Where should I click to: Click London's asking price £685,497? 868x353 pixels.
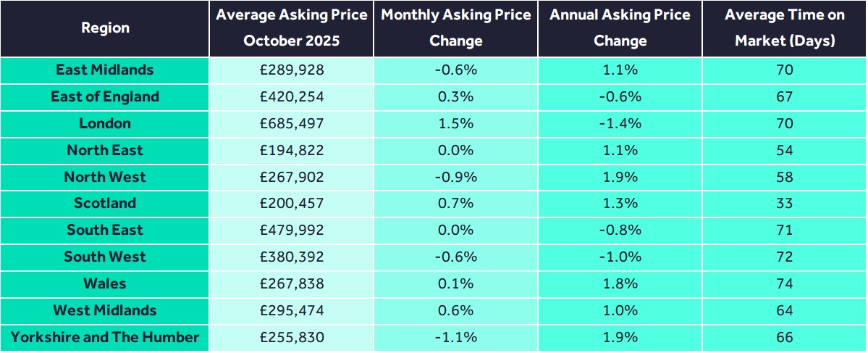pyautogui.click(x=292, y=124)
